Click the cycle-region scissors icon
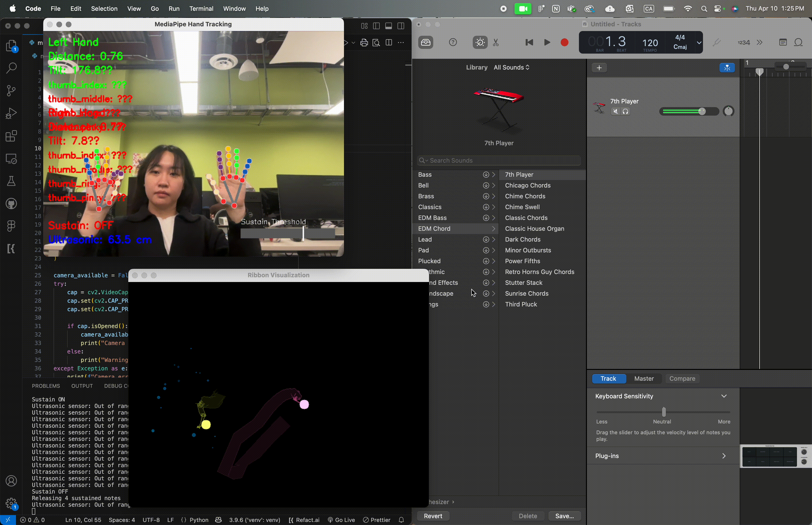The height and width of the screenshot is (525, 812). click(496, 43)
